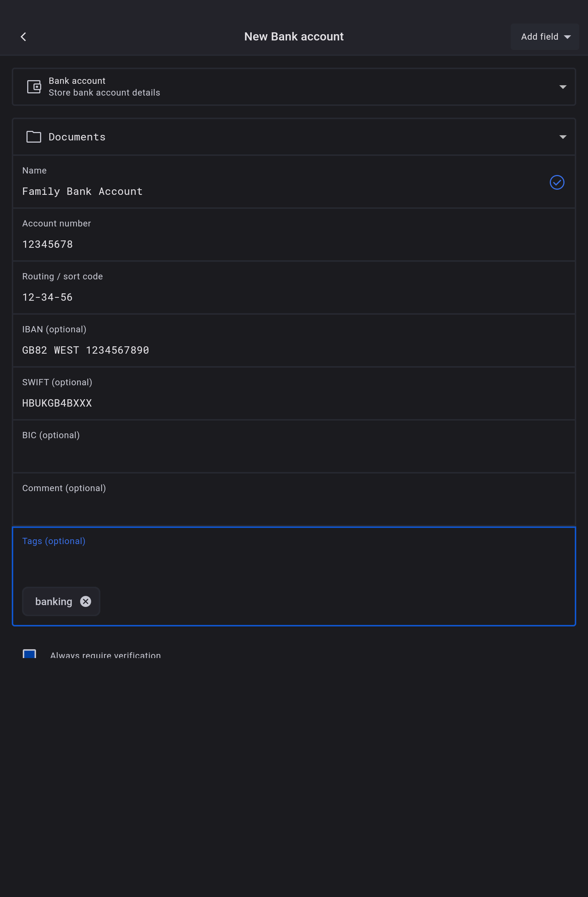Go back using the left chevron arrow

[24, 36]
